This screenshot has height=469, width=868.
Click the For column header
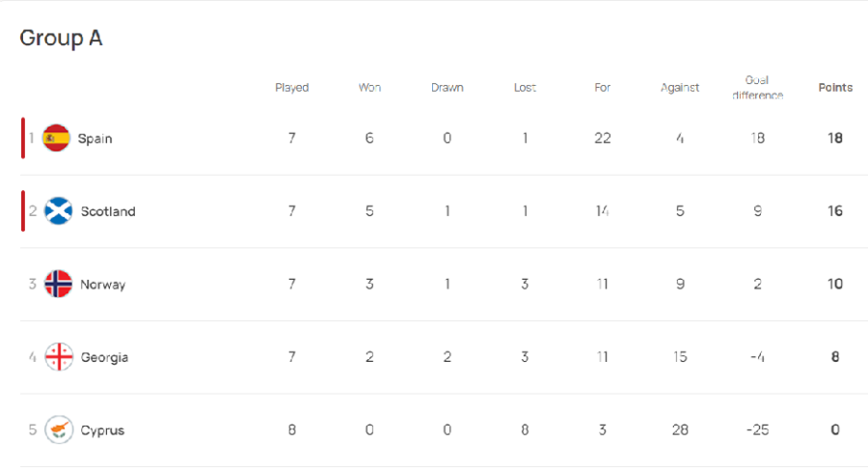point(602,88)
